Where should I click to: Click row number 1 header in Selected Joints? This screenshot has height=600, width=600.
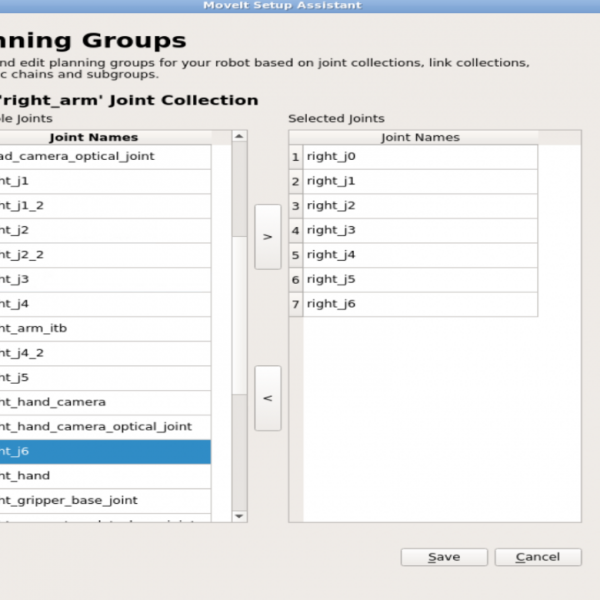pyautogui.click(x=296, y=157)
